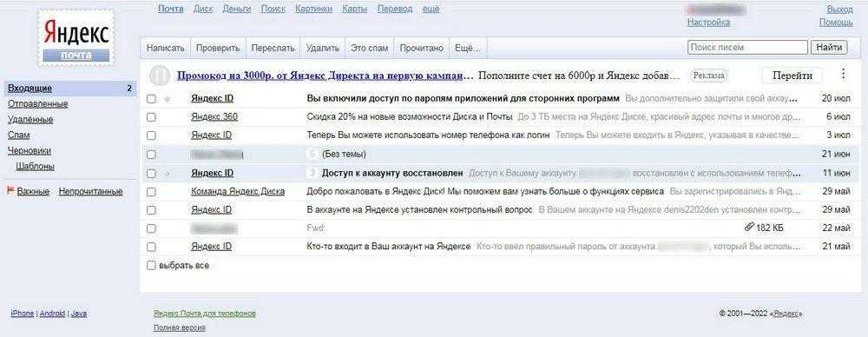Check the box for the '(Без темы)' email
This screenshot has height=337, width=868.
click(x=151, y=154)
